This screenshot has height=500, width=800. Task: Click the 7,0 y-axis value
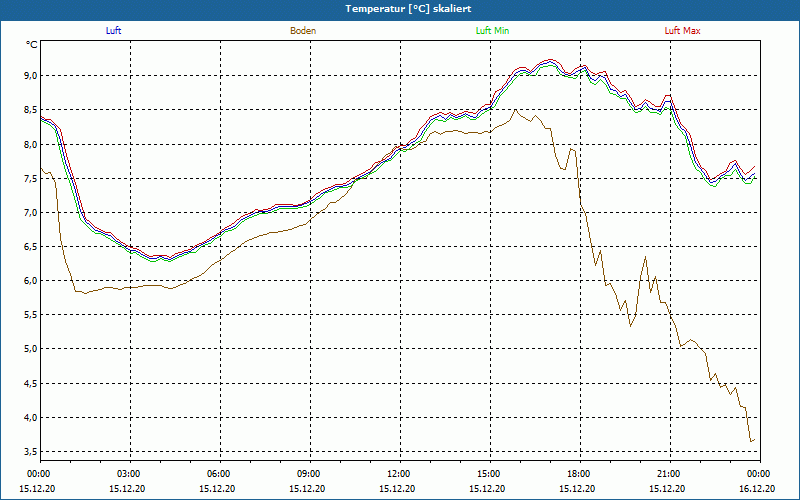pyautogui.click(x=31, y=212)
